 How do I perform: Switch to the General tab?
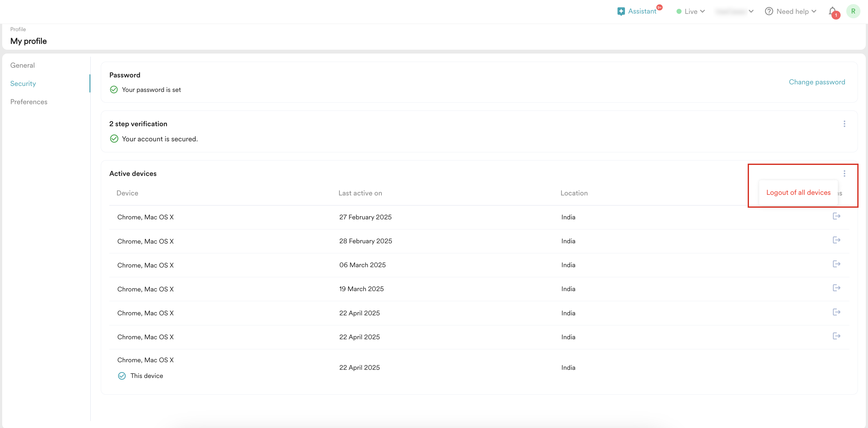(23, 65)
